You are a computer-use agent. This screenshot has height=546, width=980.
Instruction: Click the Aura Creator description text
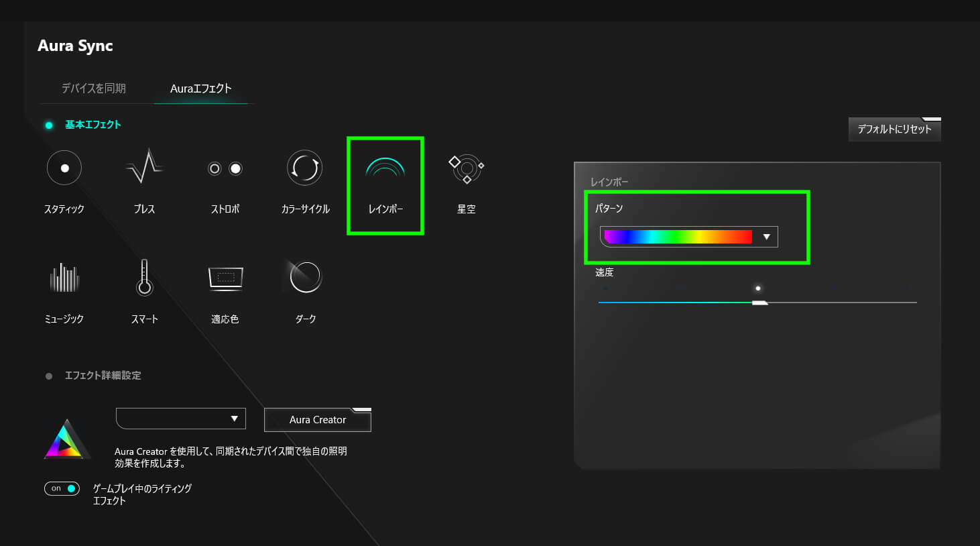pyautogui.click(x=231, y=457)
